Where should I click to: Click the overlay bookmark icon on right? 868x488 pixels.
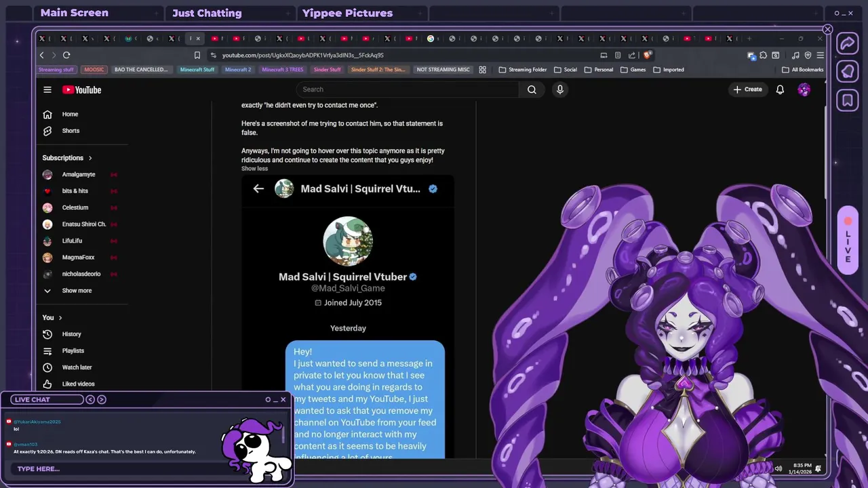[848, 101]
